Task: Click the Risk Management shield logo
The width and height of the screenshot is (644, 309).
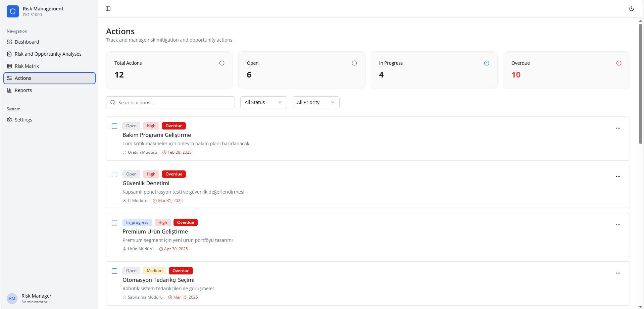Action: 12,11
